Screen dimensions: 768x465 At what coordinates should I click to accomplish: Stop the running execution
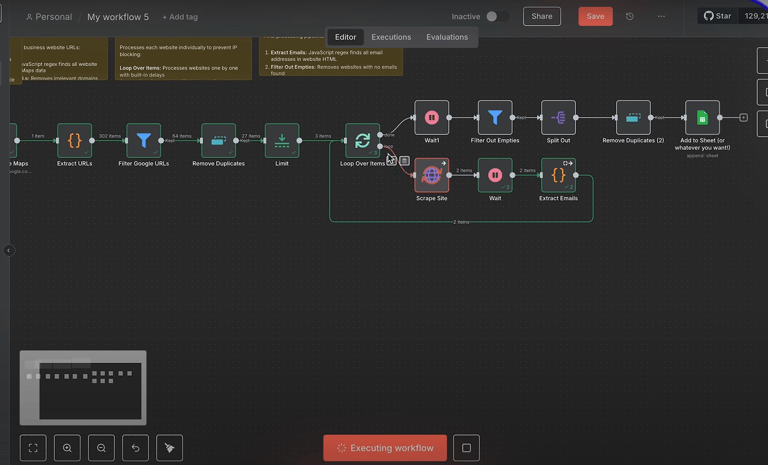point(466,448)
